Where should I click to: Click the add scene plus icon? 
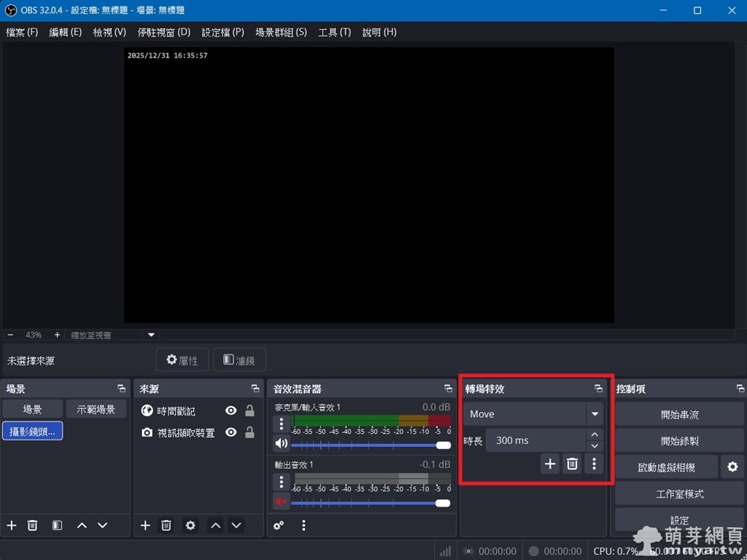pyautogui.click(x=12, y=525)
